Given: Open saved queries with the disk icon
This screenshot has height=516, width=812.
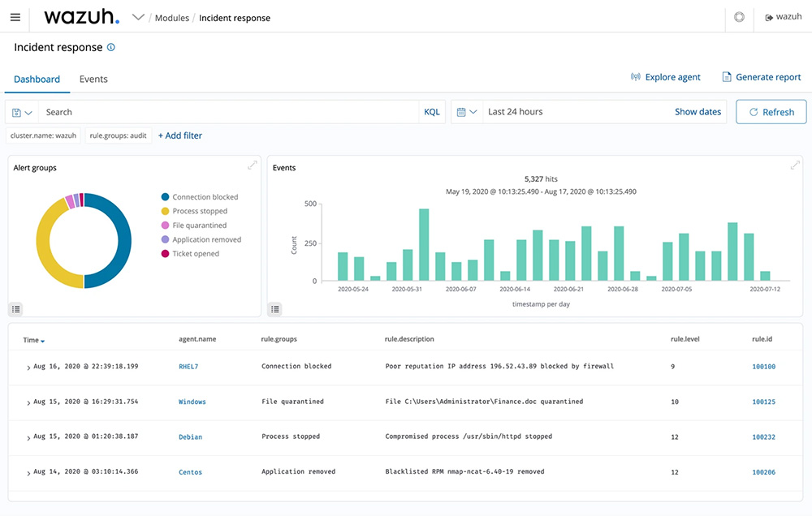Looking at the screenshot, I should pos(16,111).
